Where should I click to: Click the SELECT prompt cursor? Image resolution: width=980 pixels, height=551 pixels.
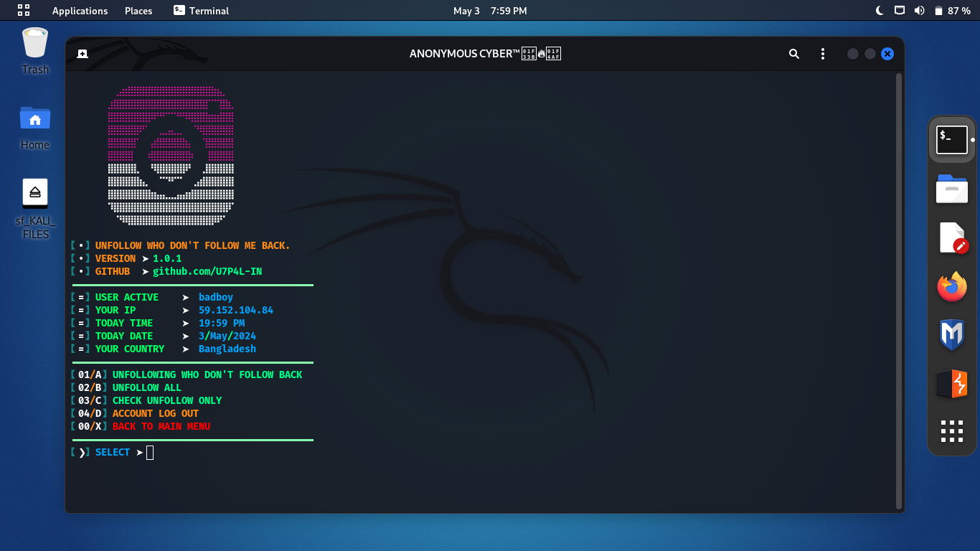(x=150, y=452)
